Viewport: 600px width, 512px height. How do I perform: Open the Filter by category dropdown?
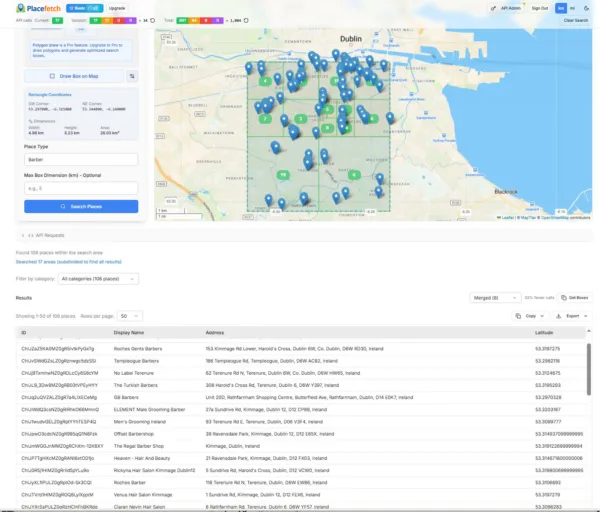[98, 278]
